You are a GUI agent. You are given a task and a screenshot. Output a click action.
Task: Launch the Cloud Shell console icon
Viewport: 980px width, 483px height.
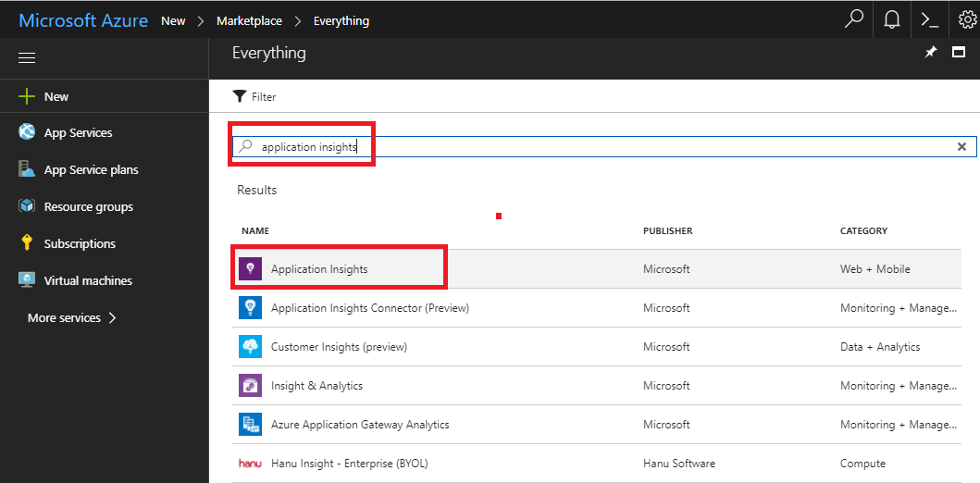[x=929, y=20]
